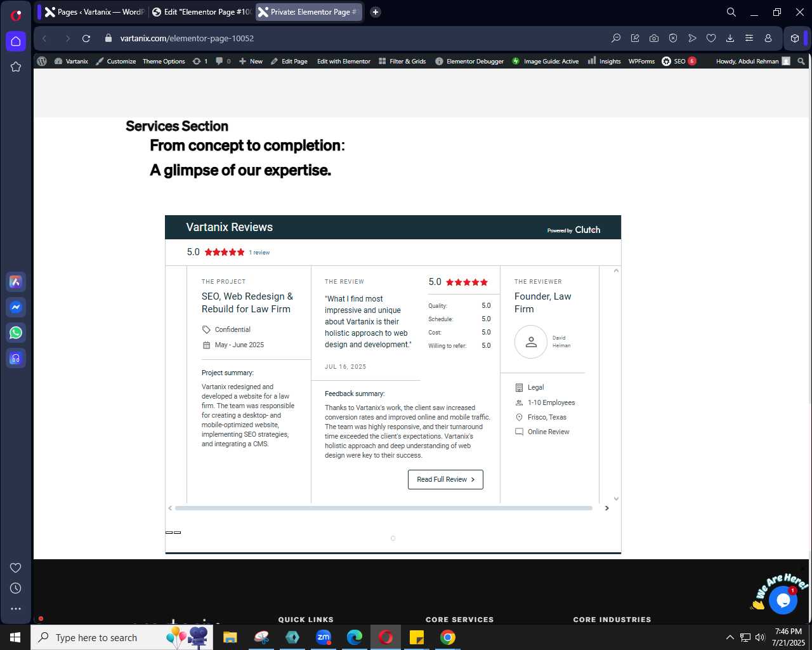Select the Private: Elementor Page tab
The image size is (812, 650).
coord(309,12)
